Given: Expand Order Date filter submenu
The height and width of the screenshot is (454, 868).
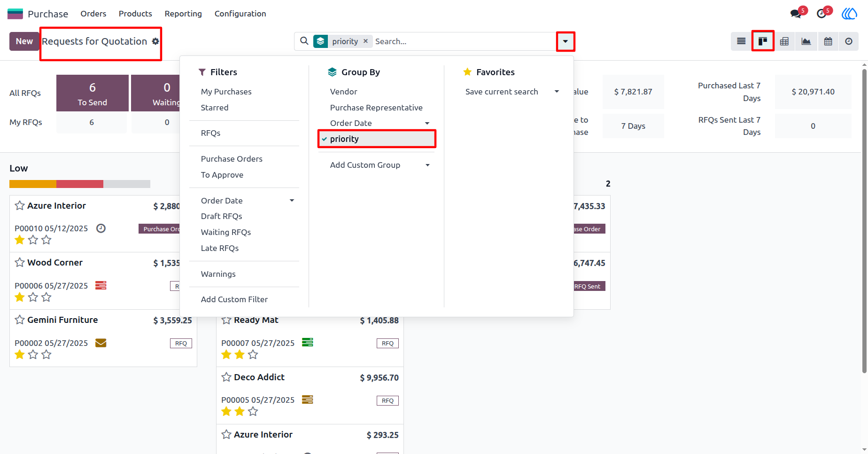Looking at the screenshot, I should 292,201.
